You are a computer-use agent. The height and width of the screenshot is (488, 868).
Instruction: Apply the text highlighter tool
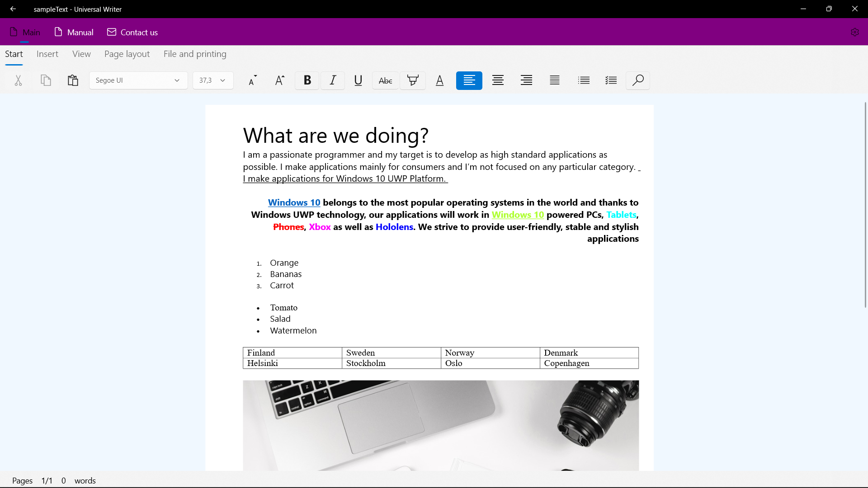[412, 80]
